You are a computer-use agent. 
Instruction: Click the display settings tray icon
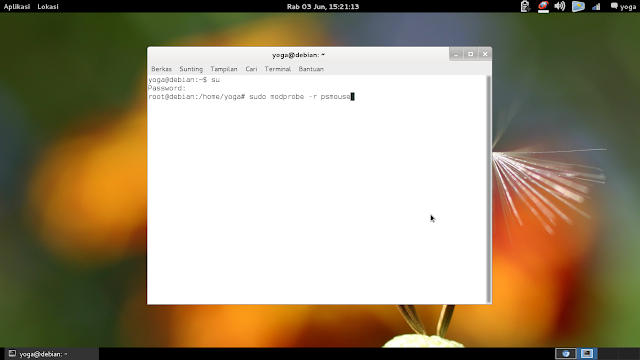click(x=578, y=7)
